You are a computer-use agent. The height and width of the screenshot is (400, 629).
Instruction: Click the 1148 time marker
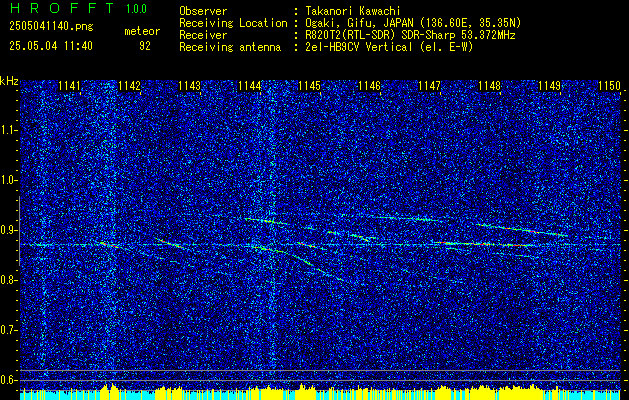pyautogui.click(x=489, y=86)
